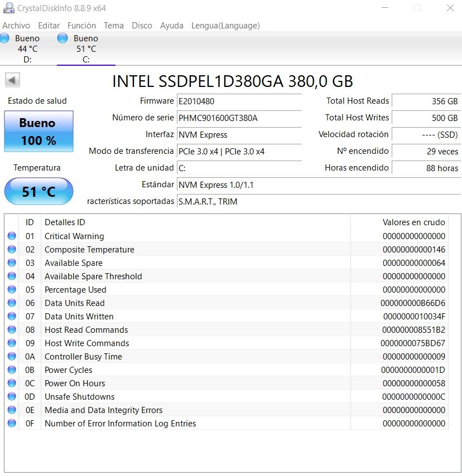Open the Función menu
The width and height of the screenshot is (462, 476).
coord(81,26)
